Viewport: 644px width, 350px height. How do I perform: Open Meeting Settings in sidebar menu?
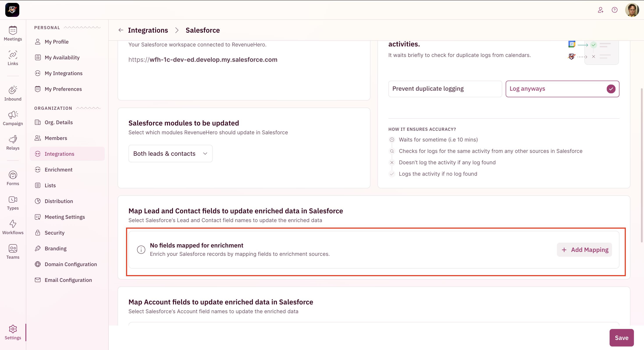(x=65, y=217)
